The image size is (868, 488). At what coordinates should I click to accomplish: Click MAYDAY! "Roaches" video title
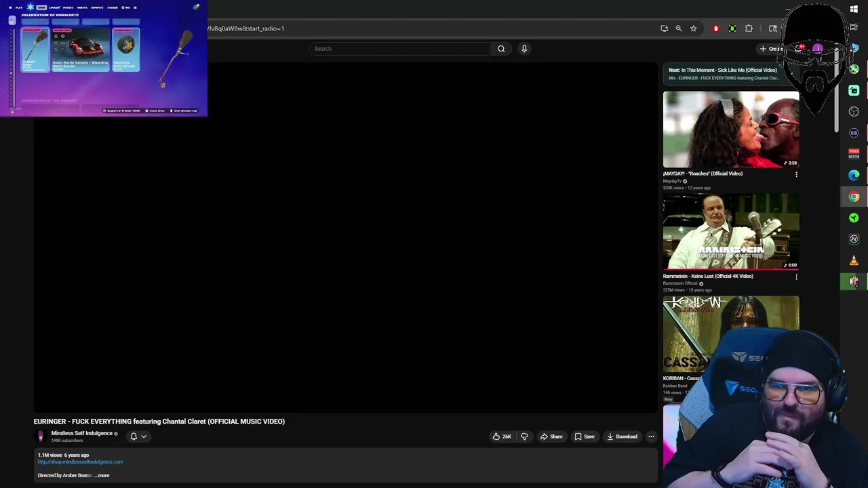click(x=703, y=174)
